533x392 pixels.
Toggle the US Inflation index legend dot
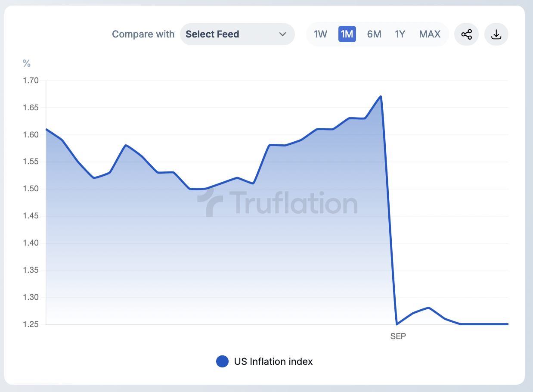click(x=222, y=361)
